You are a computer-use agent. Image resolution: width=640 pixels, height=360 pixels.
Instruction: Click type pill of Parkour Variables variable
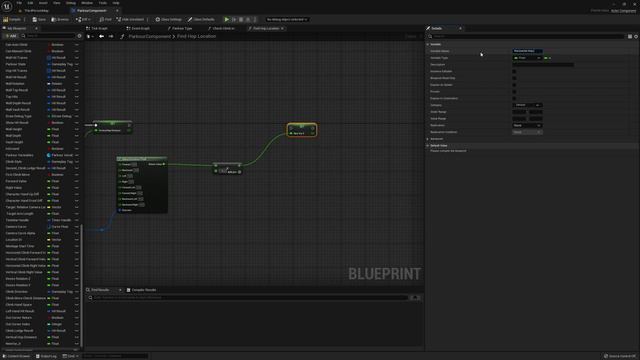pos(60,155)
